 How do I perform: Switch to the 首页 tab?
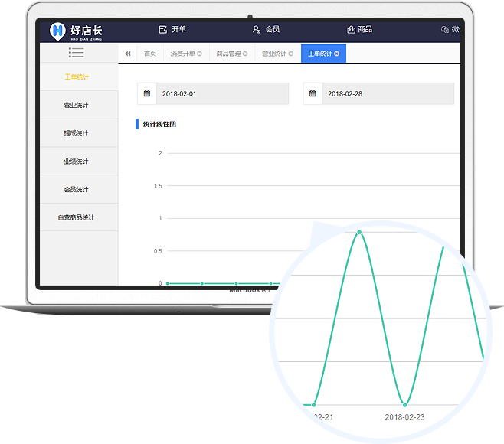[150, 54]
